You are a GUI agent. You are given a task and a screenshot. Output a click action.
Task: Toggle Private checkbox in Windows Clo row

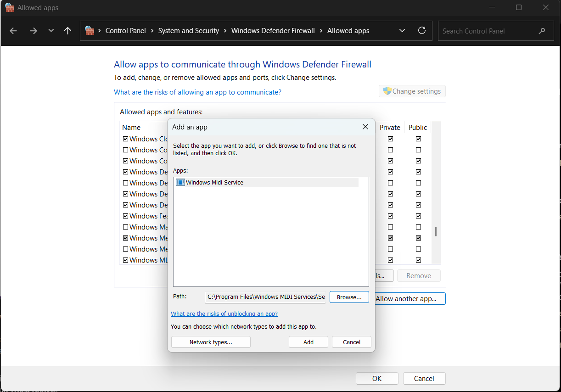[x=390, y=139]
